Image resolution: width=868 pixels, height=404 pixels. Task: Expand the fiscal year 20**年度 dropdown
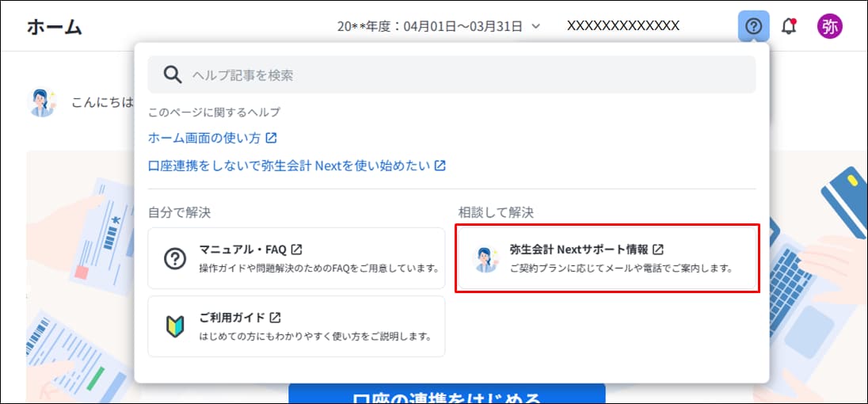tap(439, 26)
